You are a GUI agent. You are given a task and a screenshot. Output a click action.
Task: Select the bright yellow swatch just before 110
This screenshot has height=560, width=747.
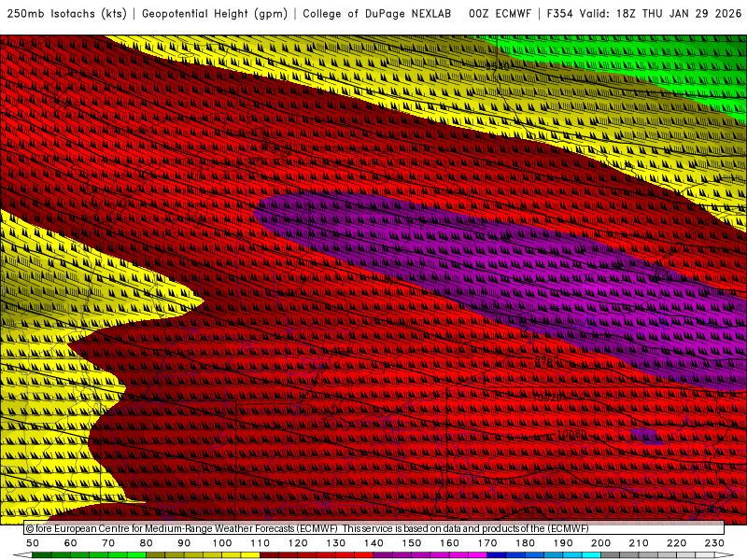tap(250, 555)
